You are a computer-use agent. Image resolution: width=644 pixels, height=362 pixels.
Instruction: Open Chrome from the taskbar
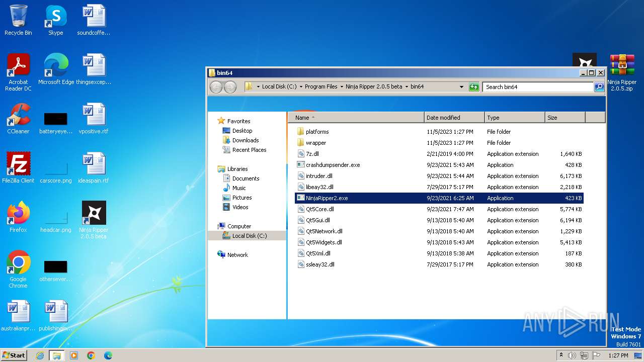pos(91,355)
